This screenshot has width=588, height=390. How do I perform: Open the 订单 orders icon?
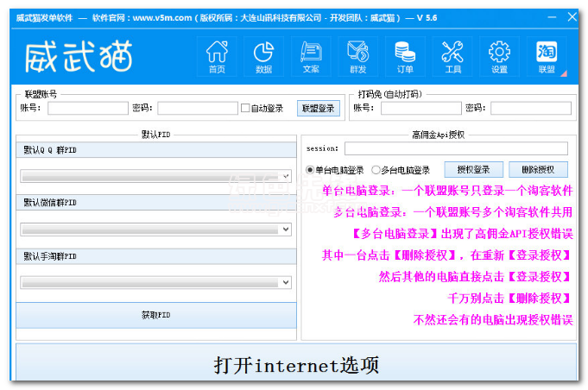point(405,57)
